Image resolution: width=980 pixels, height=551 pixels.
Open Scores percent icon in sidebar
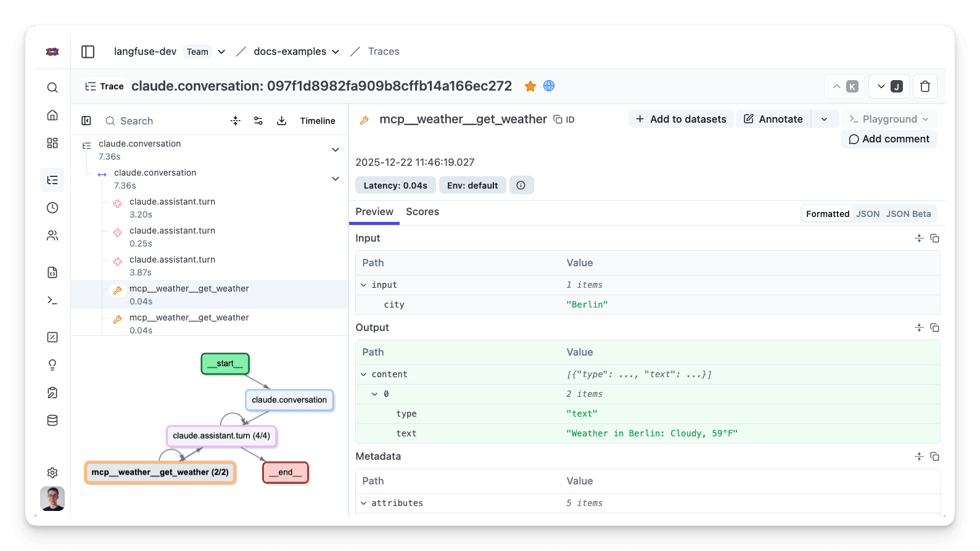[52, 337]
